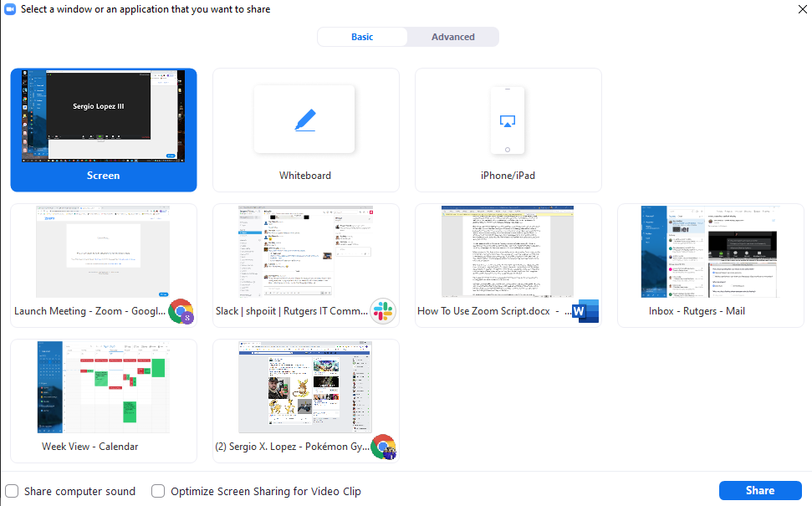Viewport: 812px width, 506px height.
Task: Select the Sergio X. Lopez Pokémon window thumbnail
Action: tap(305, 387)
